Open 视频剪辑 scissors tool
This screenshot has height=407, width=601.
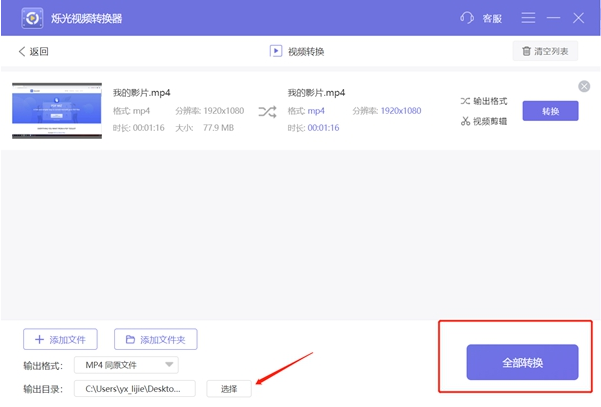point(484,121)
